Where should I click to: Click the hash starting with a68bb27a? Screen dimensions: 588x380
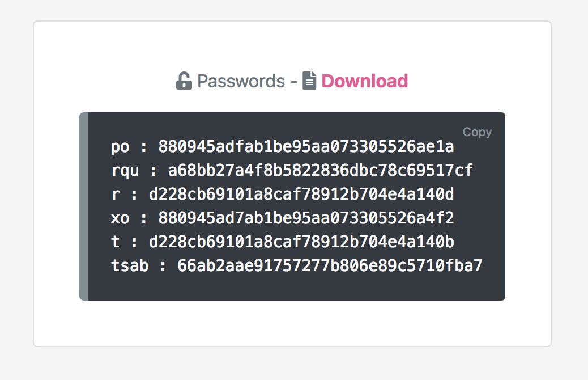pyautogui.click(x=320, y=171)
